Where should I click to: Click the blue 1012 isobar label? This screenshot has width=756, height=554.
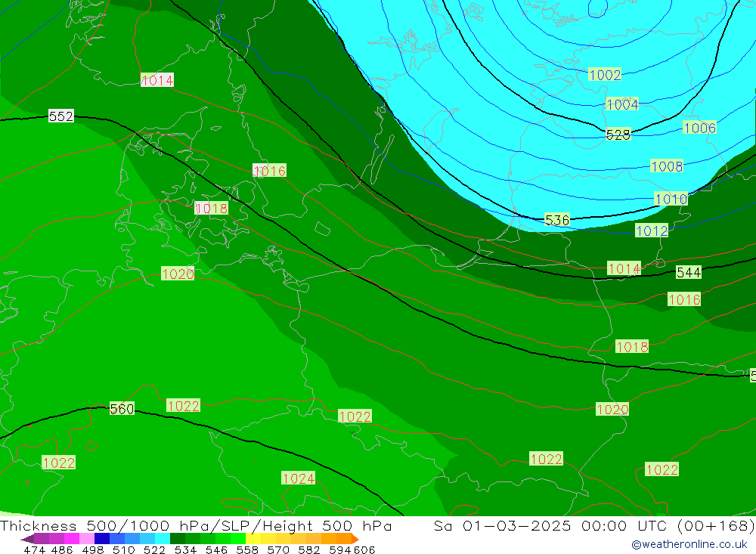(x=652, y=231)
